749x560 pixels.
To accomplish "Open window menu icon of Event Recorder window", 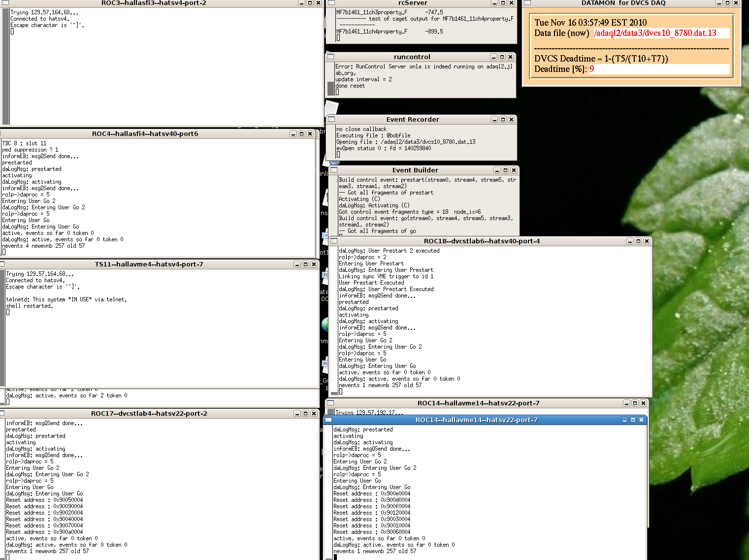I will [x=332, y=119].
